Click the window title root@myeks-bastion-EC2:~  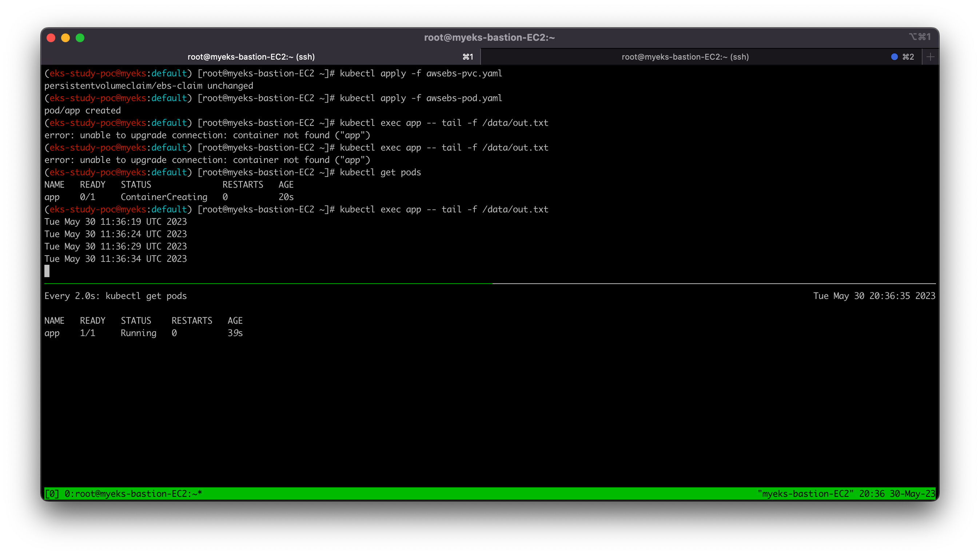pos(489,37)
